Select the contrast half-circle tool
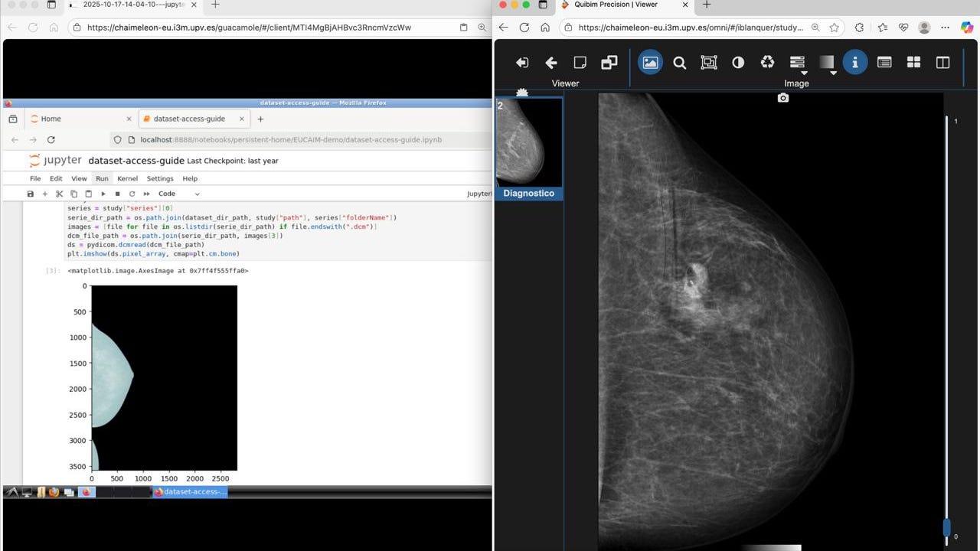980x551 pixels. 738,63
